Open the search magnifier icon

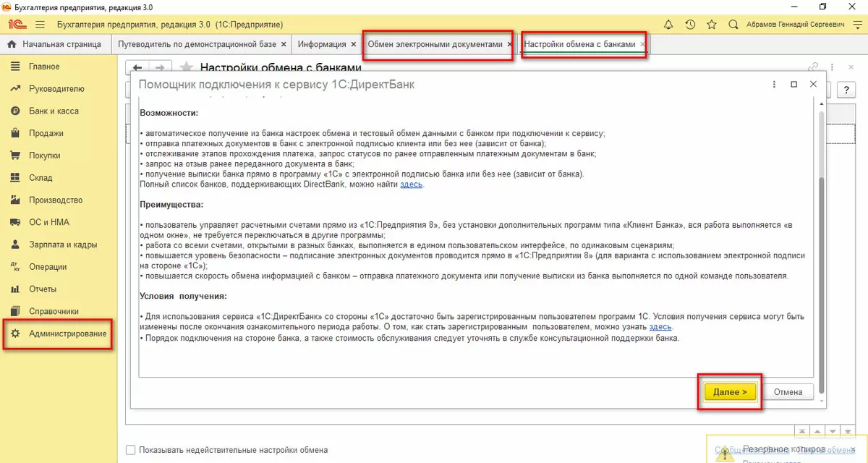(x=733, y=25)
